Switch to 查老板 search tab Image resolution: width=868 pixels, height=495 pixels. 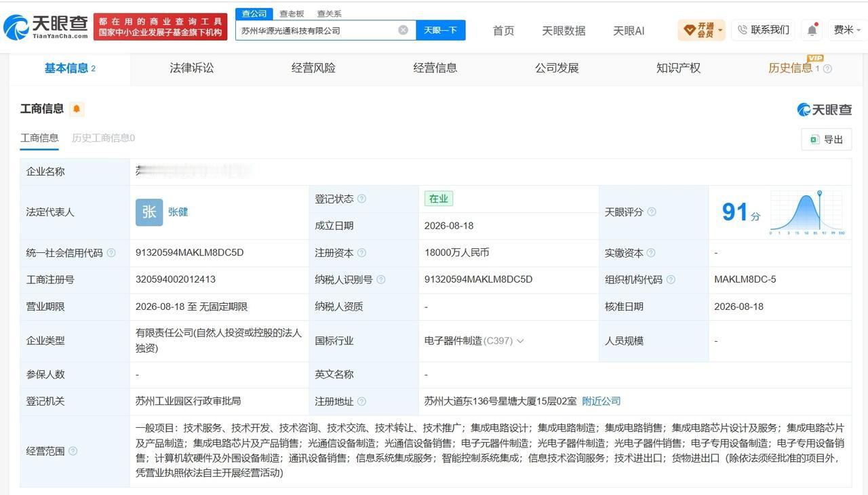(x=292, y=14)
